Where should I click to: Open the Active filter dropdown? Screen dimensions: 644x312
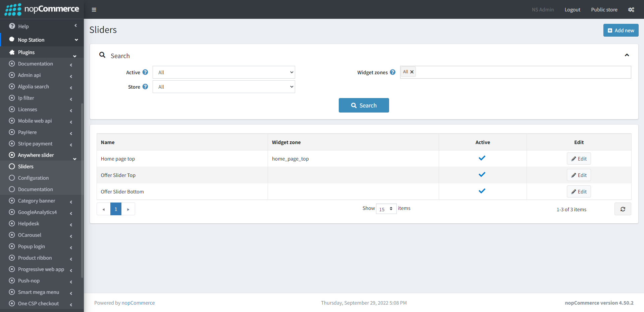pyautogui.click(x=224, y=73)
